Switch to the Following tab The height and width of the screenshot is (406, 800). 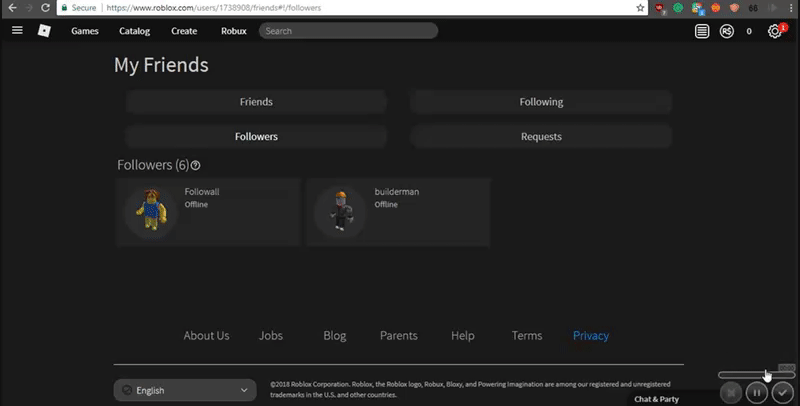541,102
